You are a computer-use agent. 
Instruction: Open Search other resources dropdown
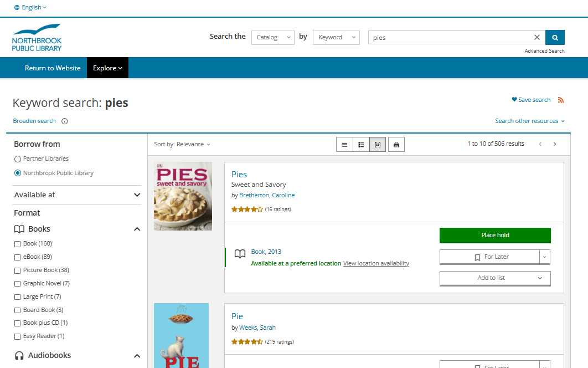(x=529, y=121)
